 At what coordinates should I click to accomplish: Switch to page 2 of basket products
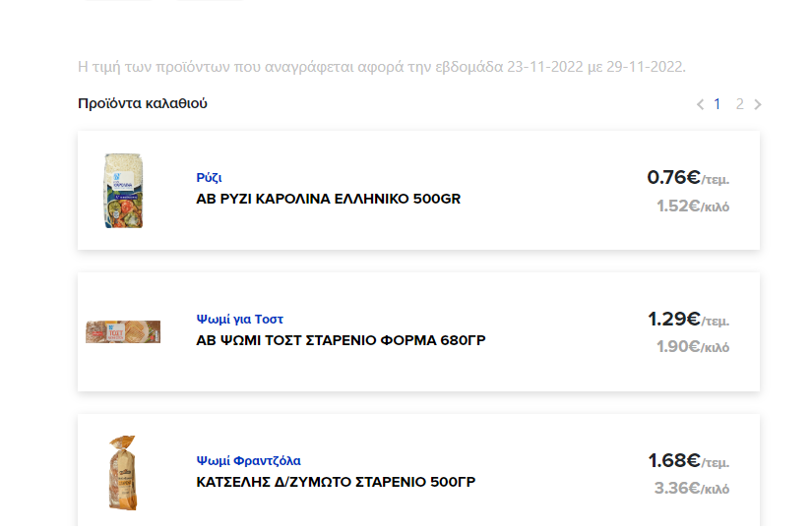739,104
